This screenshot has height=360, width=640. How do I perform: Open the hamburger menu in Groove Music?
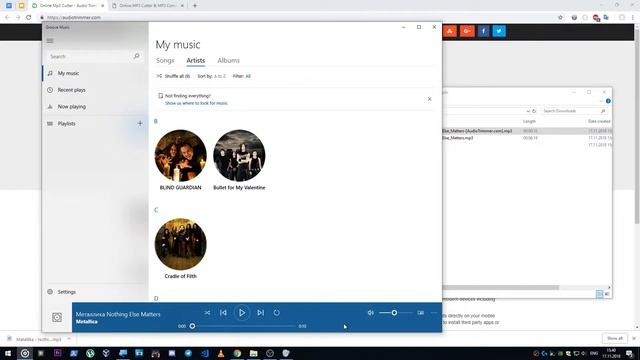pyautogui.click(x=50, y=41)
